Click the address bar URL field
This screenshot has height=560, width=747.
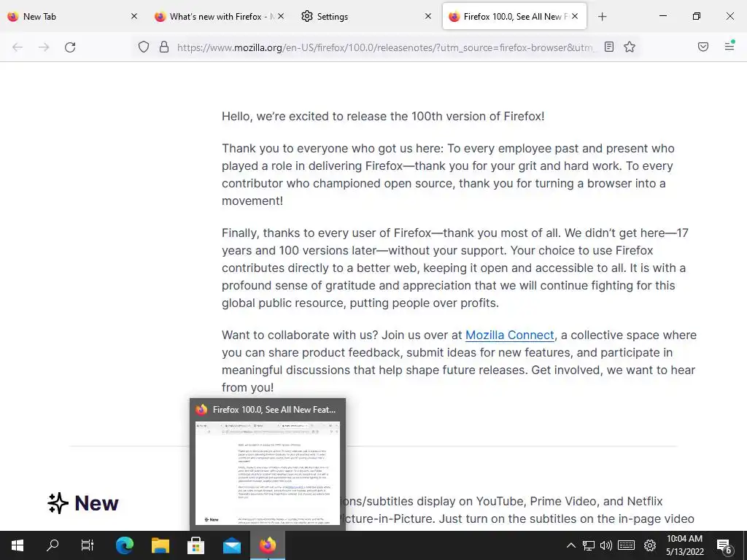pyautogui.click(x=385, y=47)
